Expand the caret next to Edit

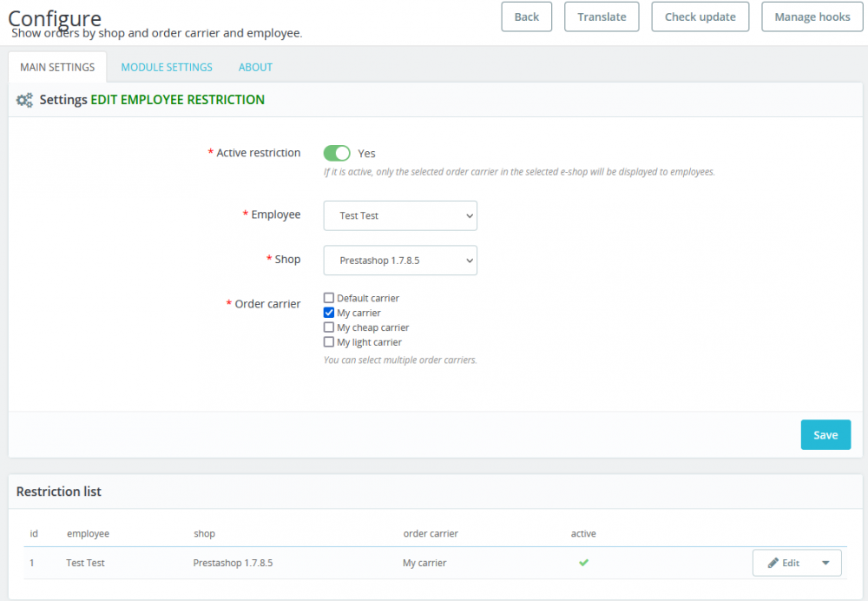tap(825, 563)
